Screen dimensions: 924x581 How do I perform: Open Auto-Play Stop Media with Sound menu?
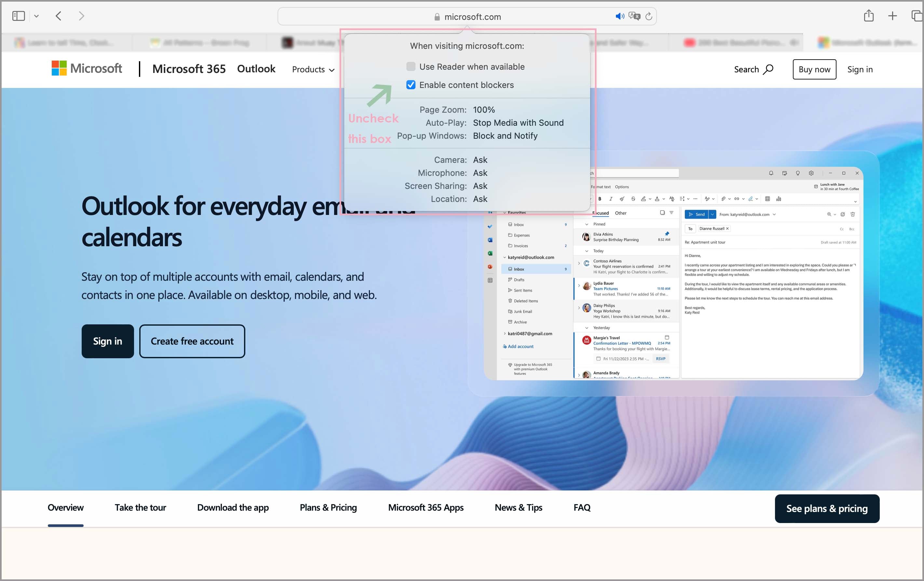(518, 123)
